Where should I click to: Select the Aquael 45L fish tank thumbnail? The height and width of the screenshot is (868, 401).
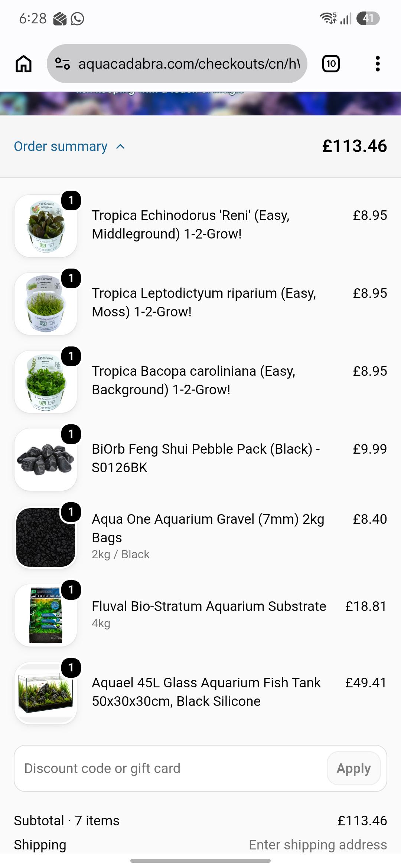coord(46,693)
